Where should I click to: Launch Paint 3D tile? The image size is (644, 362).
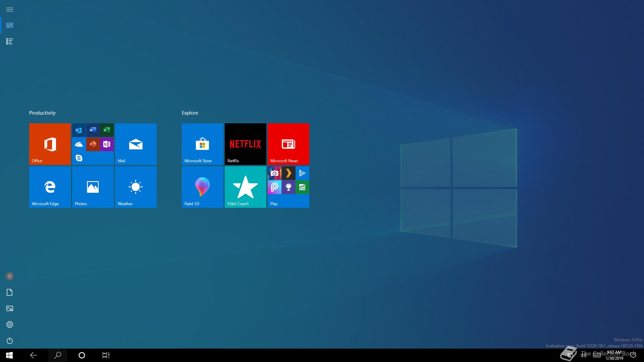point(203,187)
